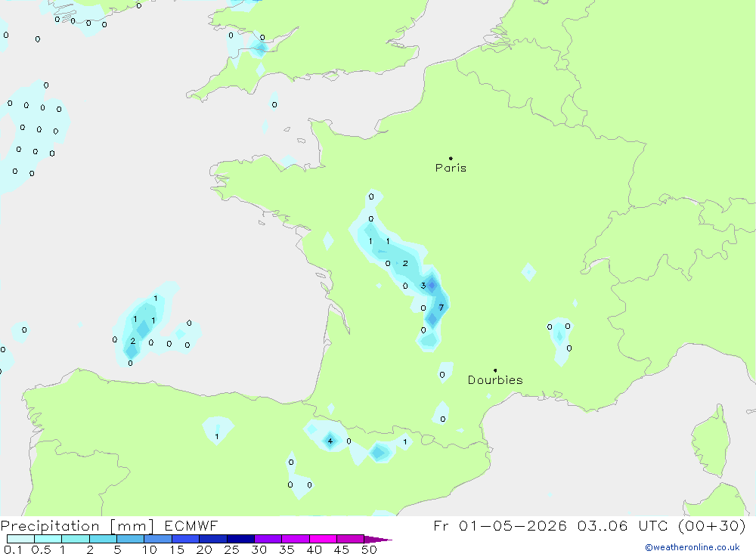Click the 5–10 mm legend swatch
The width and height of the screenshot is (756, 554).
point(131,539)
